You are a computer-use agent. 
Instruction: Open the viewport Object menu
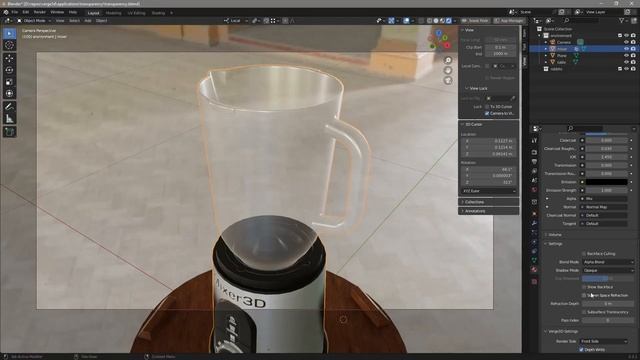(x=102, y=20)
